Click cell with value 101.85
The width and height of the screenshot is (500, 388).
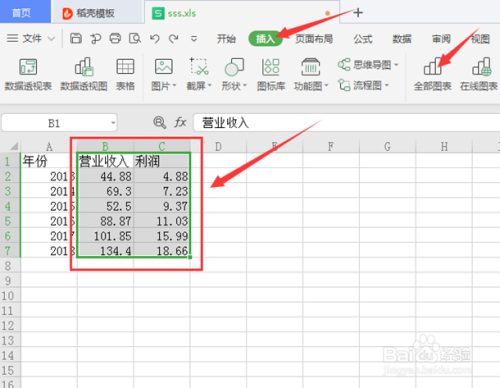[105, 236]
